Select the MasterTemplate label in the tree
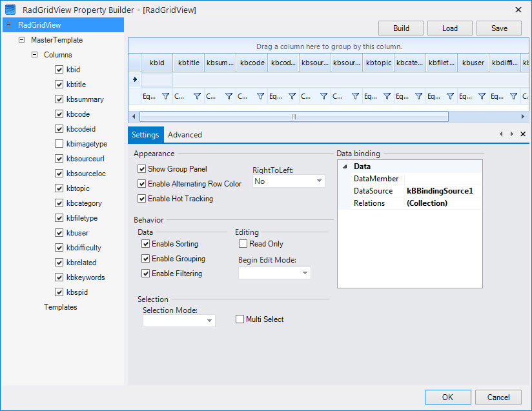Image resolution: width=532 pixels, height=411 pixels. pyautogui.click(x=57, y=39)
